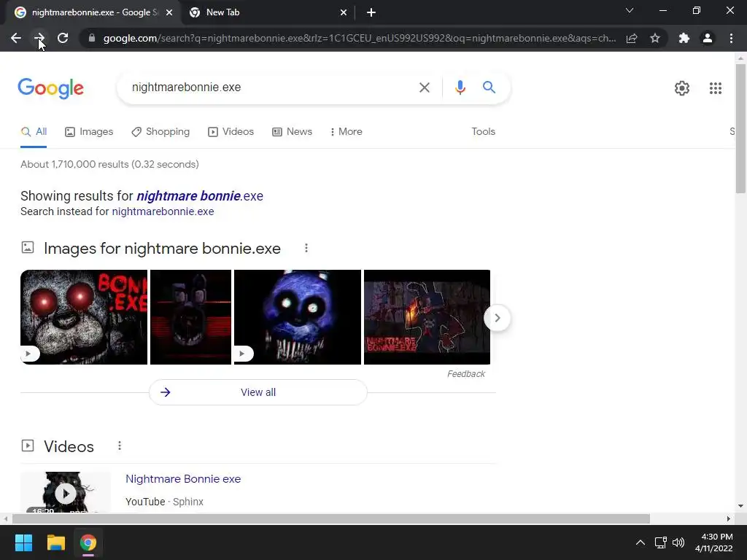747x560 pixels.
Task: Close the New Tab tab
Action: coord(344,13)
